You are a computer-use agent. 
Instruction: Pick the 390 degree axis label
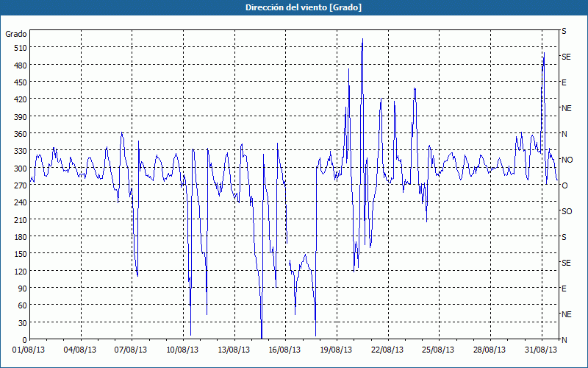(x=20, y=117)
